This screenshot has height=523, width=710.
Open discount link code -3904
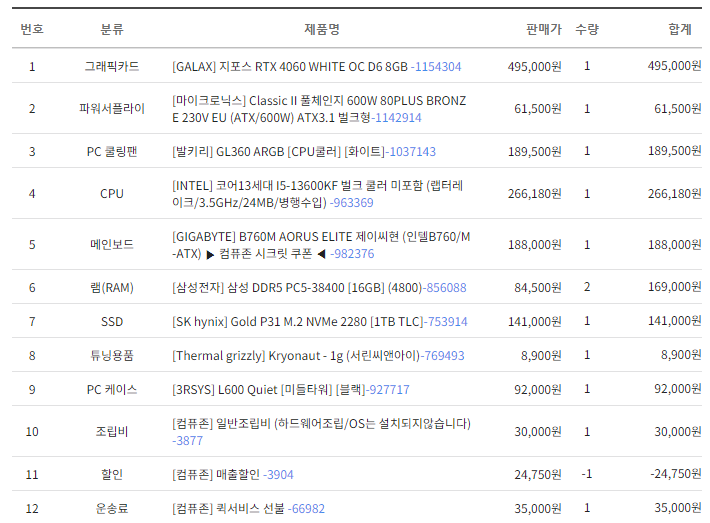click(x=278, y=475)
